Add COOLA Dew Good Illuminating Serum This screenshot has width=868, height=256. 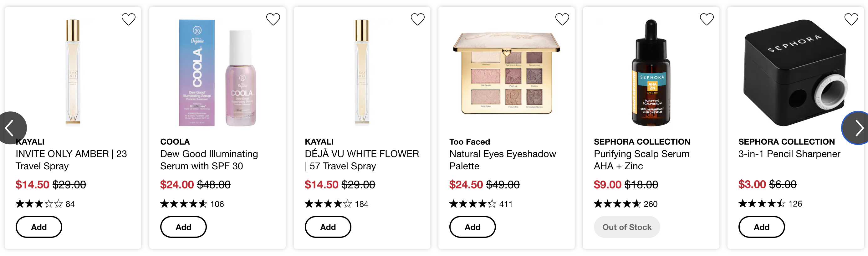click(x=183, y=227)
